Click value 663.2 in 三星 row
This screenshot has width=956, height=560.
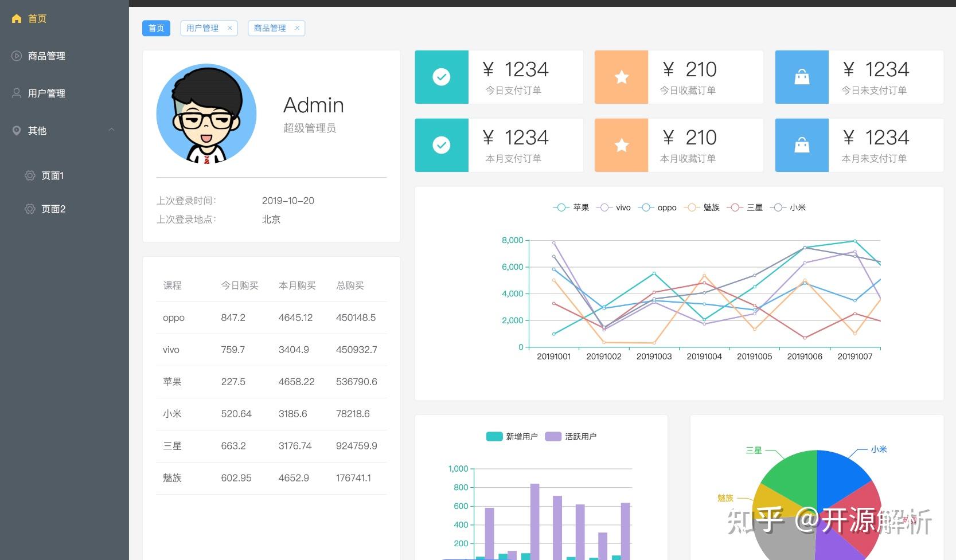click(x=233, y=446)
